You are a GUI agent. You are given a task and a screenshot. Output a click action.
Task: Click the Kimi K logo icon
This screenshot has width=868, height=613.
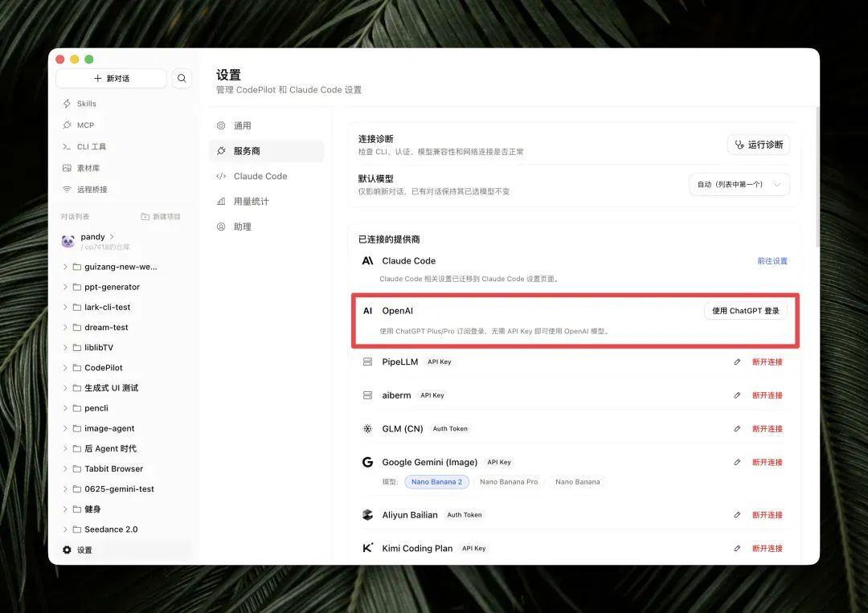pyautogui.click(x=367, y=548)
